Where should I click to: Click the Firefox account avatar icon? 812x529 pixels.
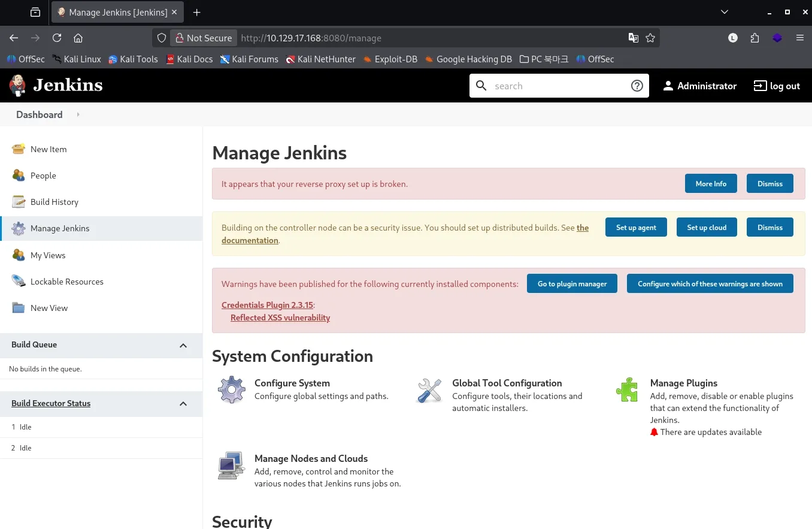[x=733, y=38]
